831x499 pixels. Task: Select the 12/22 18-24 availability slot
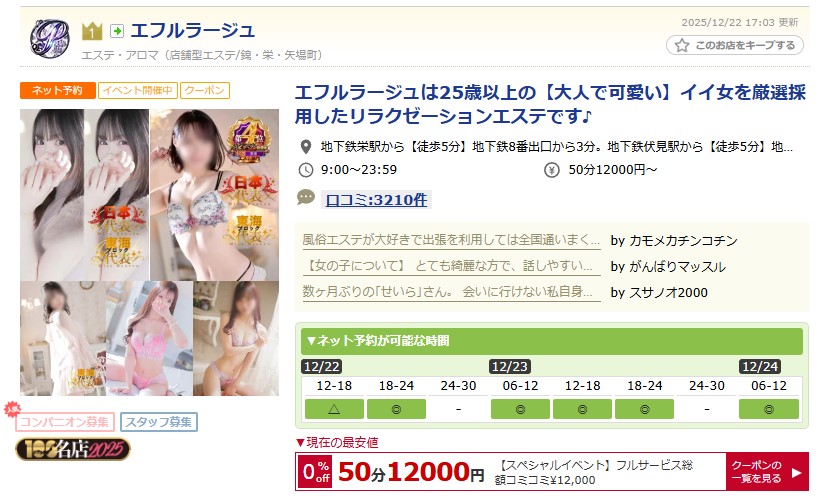396,409
